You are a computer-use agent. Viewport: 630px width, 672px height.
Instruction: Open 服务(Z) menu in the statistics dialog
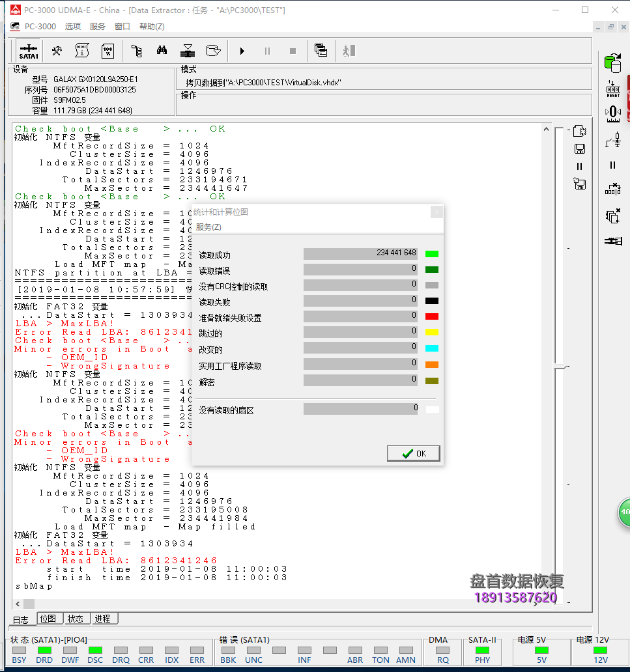point(208,227)
